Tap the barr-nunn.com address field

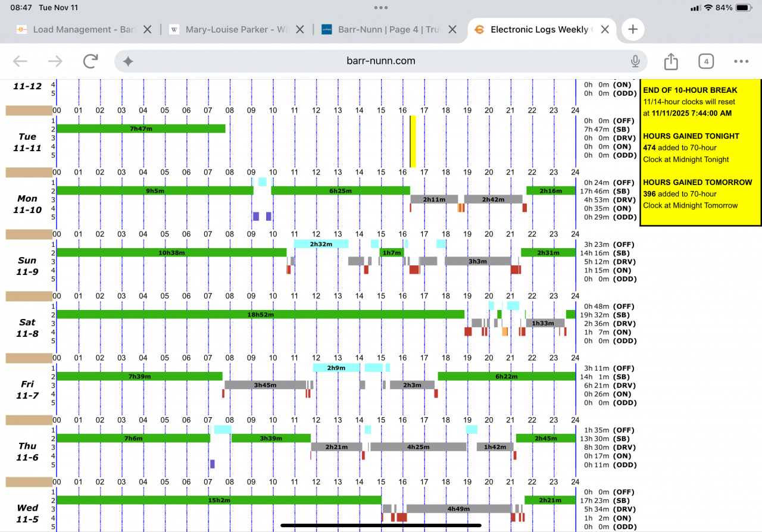click(x=381, y=61)
